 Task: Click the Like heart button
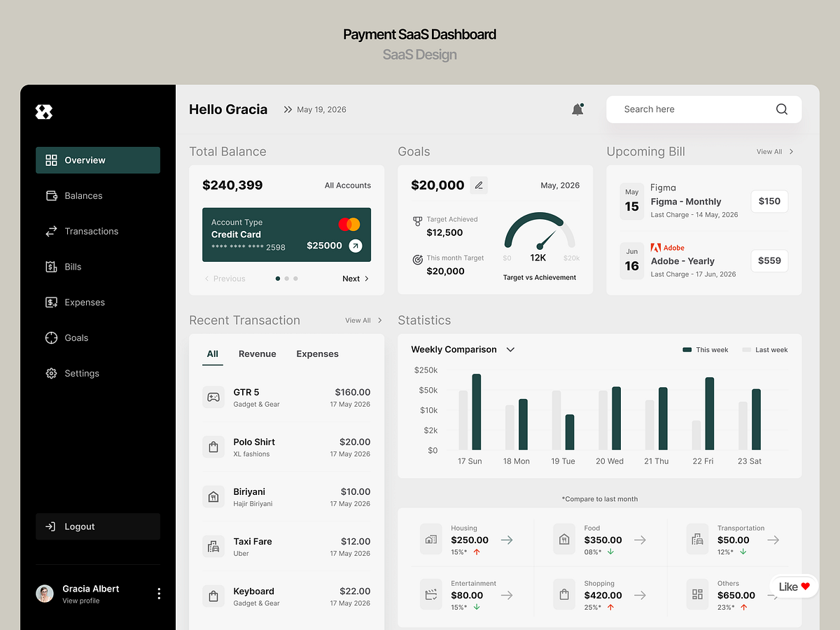[793, 587]
